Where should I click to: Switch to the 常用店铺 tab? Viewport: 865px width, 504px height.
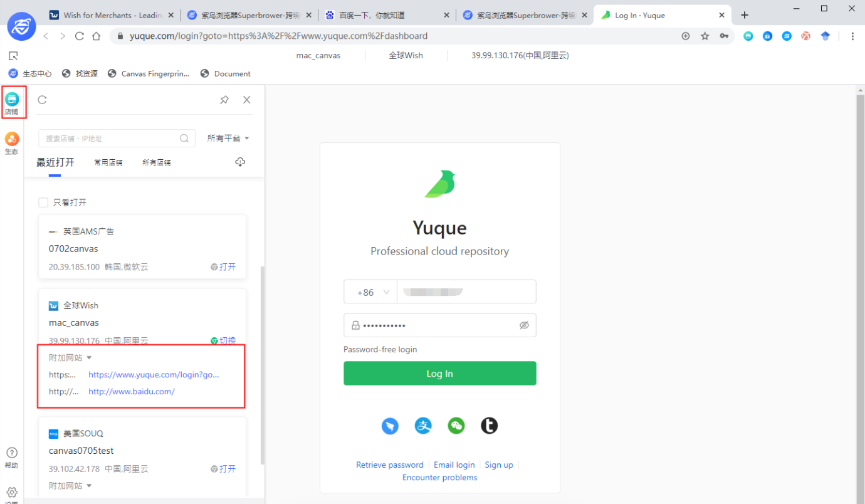click(x=108, y=162)
